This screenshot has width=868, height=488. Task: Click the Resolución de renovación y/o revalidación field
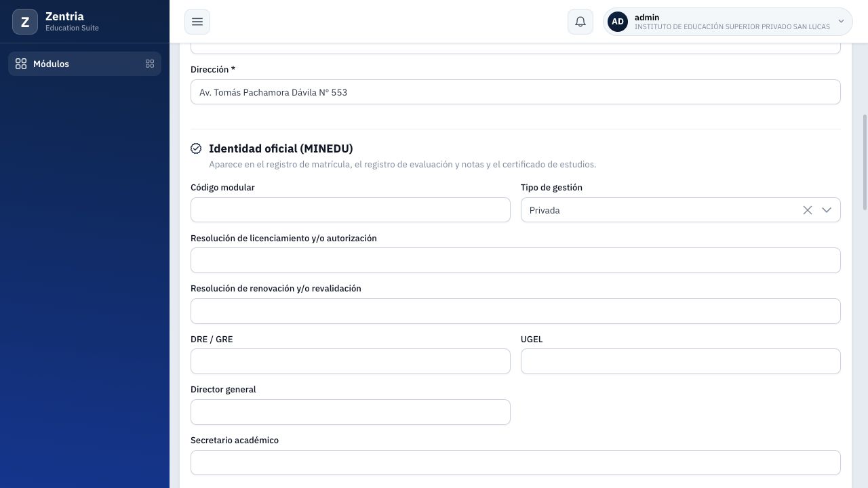click(x=515, y=311)
